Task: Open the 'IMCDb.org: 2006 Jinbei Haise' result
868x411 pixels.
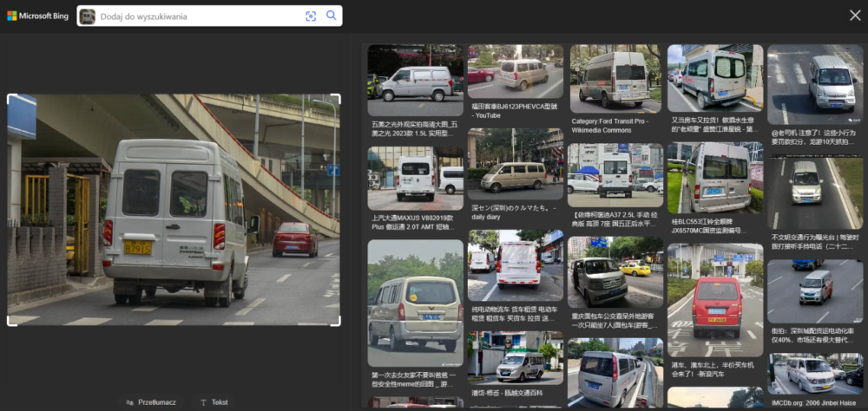Action: 814,403
